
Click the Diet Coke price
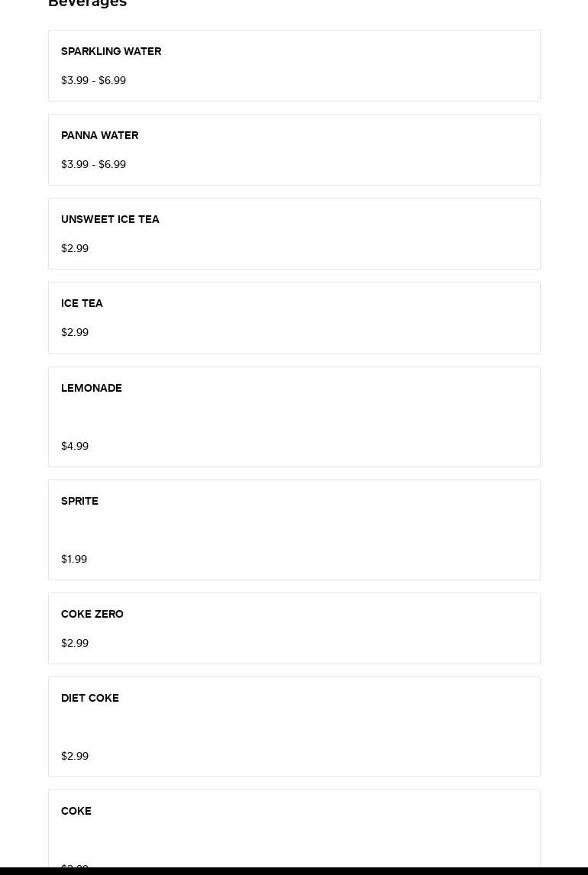(75, 757)
